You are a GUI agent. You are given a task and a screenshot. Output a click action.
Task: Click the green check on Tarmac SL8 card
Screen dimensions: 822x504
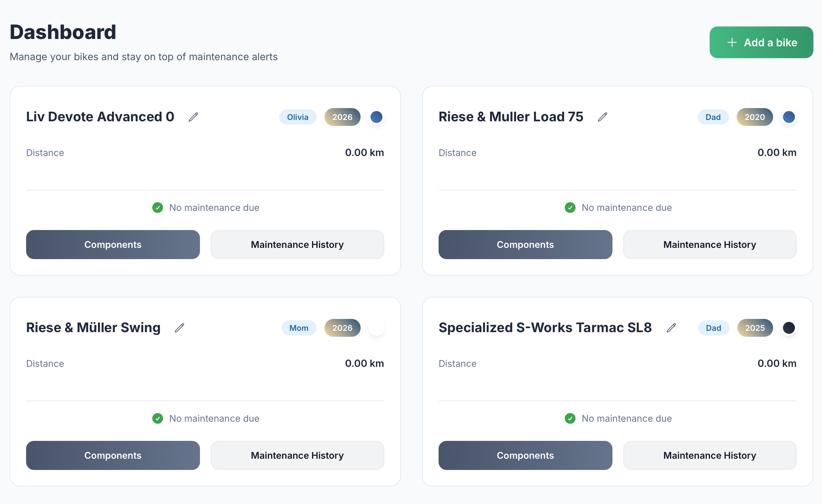point(570,418)
